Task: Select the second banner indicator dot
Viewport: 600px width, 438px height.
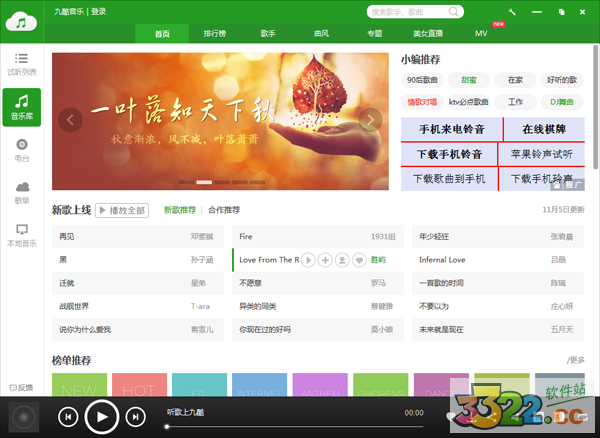Action: click(x=204, y=182)
